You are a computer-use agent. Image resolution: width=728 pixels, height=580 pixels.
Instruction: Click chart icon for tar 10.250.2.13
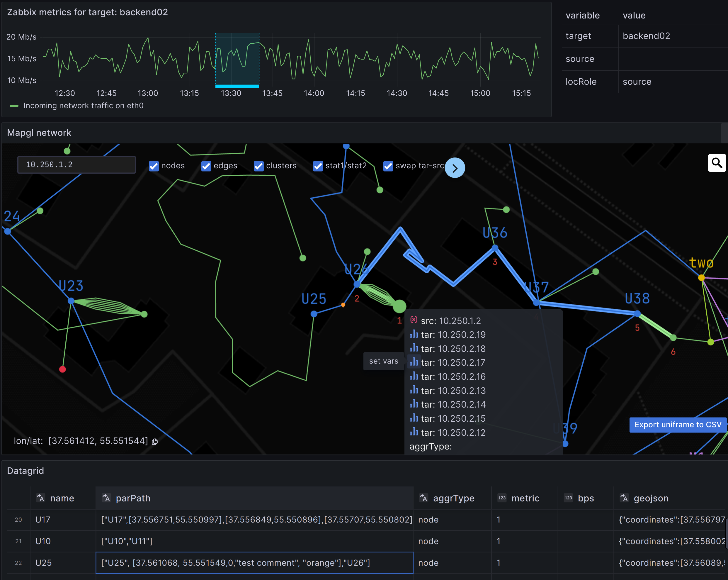click(x=414, y=390)
